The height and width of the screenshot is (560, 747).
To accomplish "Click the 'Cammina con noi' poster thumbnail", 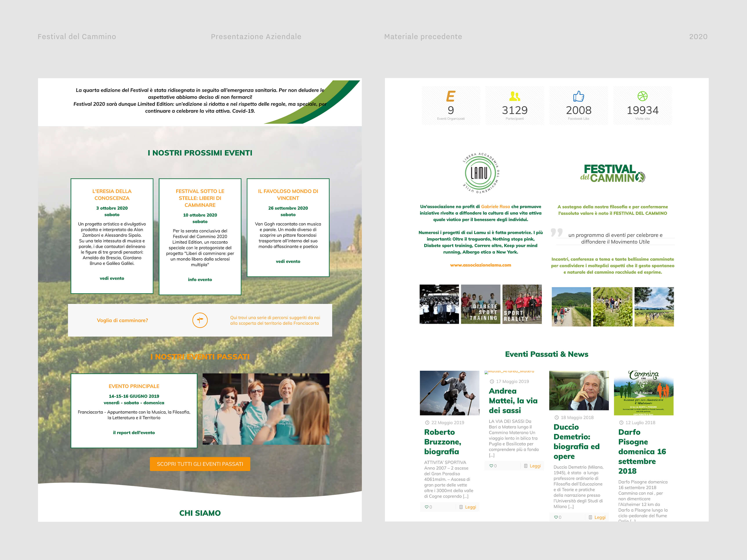I will [644, 393].
